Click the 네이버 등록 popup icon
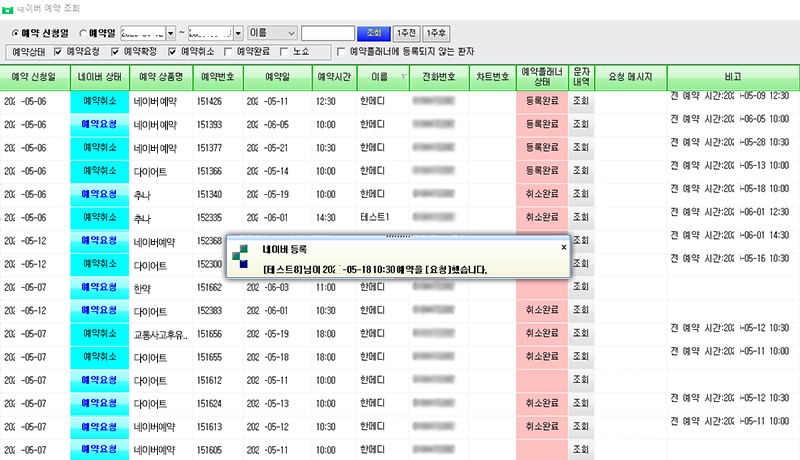Viewport: 800px width, 460px height. [x=240, y=256]
